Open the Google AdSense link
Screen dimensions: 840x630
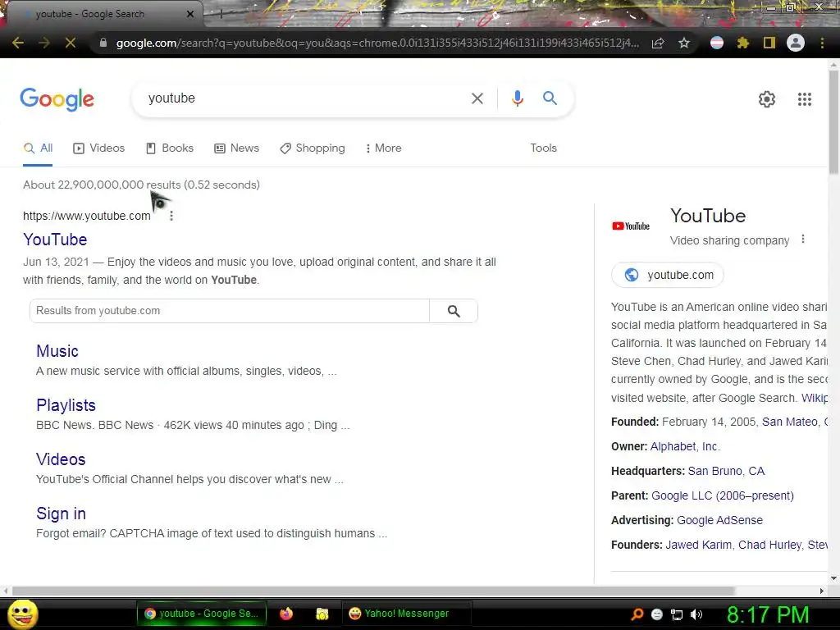719,521
